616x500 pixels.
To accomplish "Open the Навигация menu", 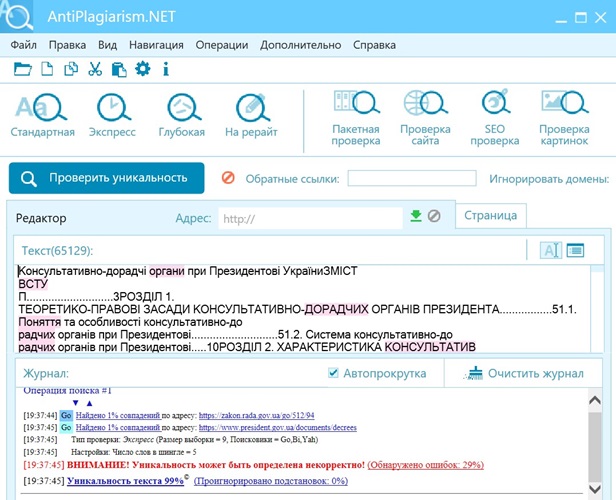I will point(156,45).
